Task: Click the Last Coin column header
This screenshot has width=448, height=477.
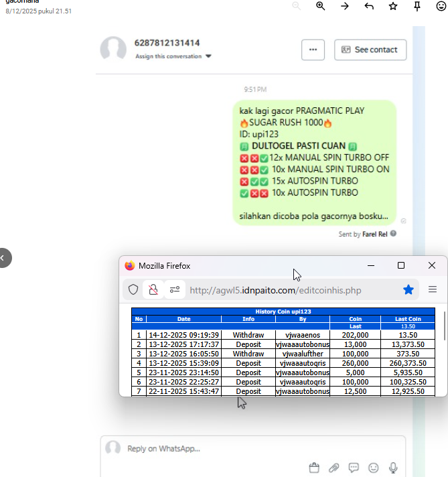Action: pyautogui.click(x=408, y=319)
